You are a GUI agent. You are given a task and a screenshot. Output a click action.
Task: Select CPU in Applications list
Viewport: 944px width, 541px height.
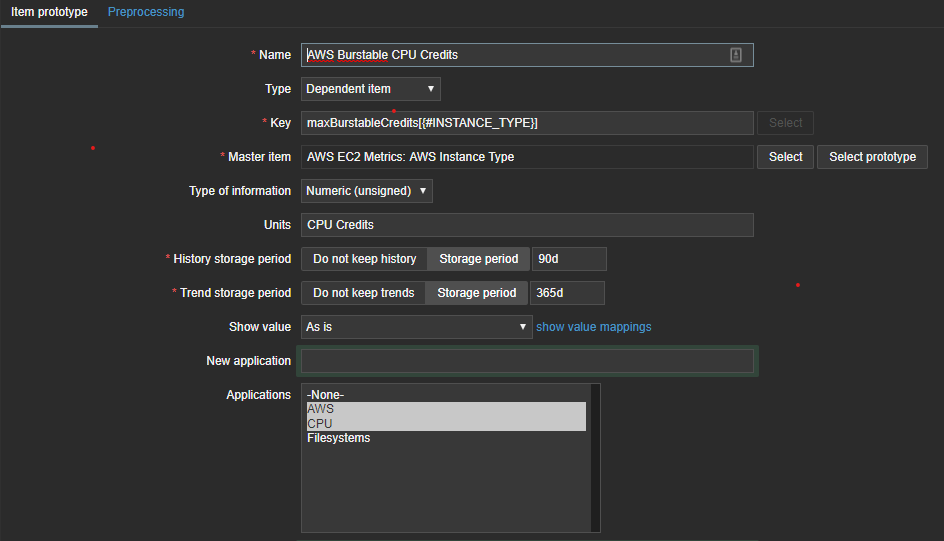tap(446, 424)
